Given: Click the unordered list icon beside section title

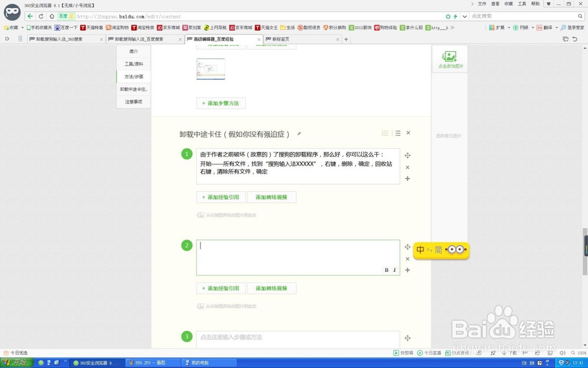Looking at the screenshot, I should (x=398, y=133).
